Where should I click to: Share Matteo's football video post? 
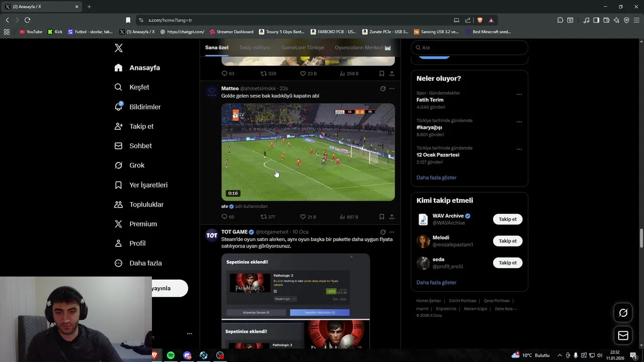391,217
